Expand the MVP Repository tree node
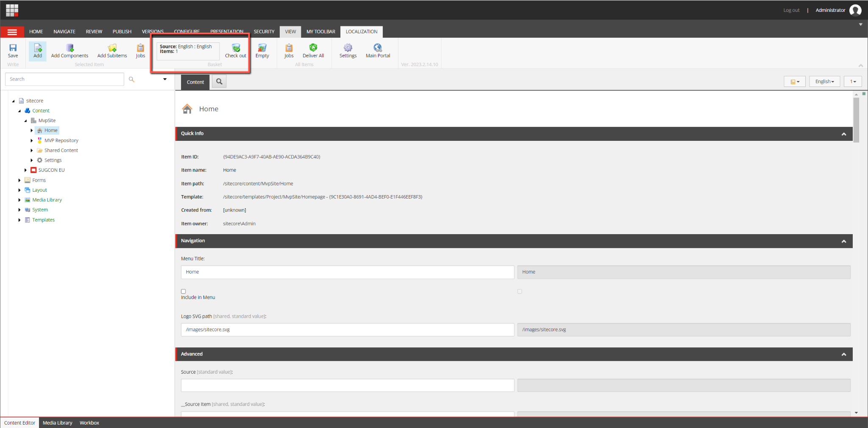 point(32,140)
